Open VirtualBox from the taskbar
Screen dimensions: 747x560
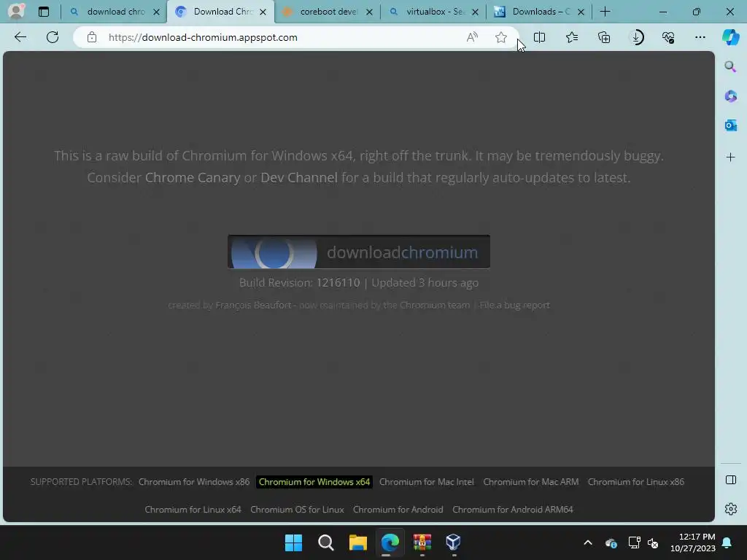(454, 542)
